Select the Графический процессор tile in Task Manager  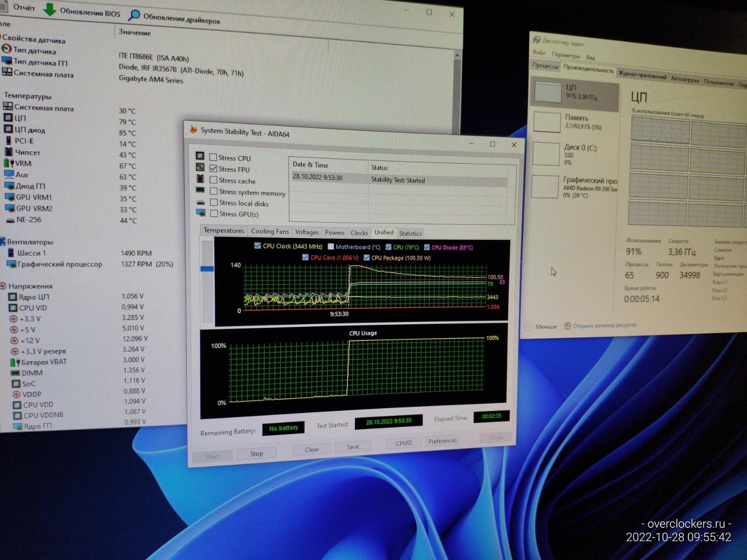click(575, 187)
